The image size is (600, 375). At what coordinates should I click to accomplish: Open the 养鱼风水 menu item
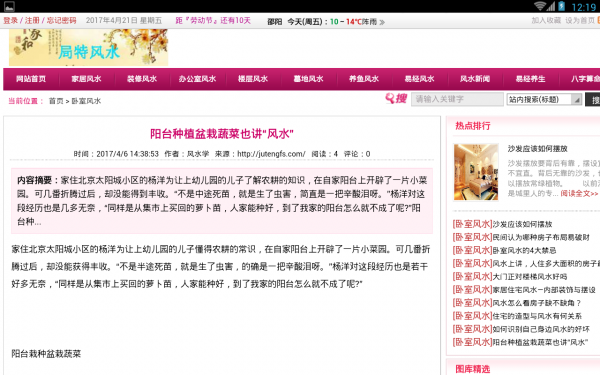tap(364, 79)
